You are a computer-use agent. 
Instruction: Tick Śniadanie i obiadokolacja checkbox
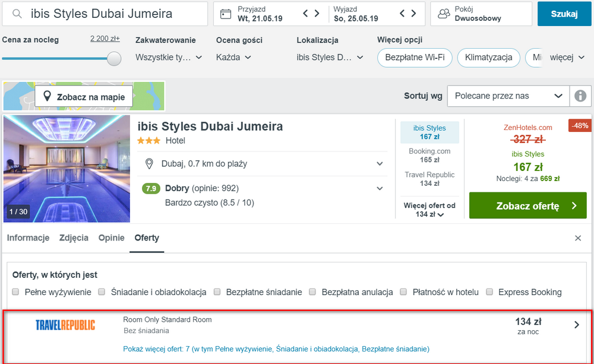click(x=102, y=292)
